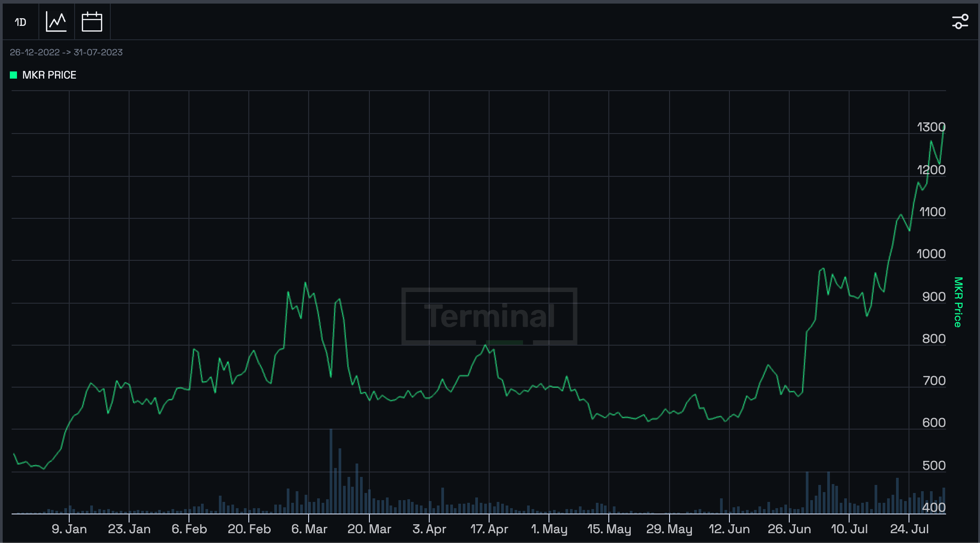The image size is (980, 543).
Task: Click the 15. May date label
Action: click(x=609, y=529)
